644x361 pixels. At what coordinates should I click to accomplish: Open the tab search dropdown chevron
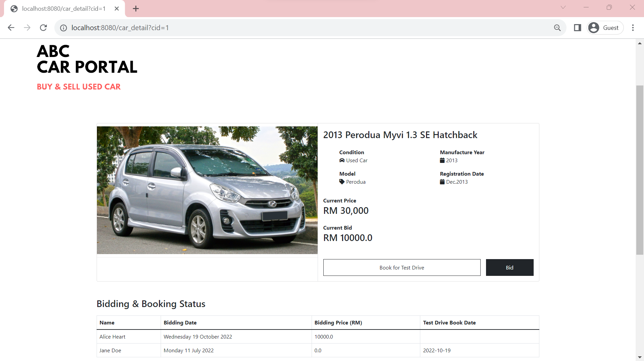pos(563,7)
